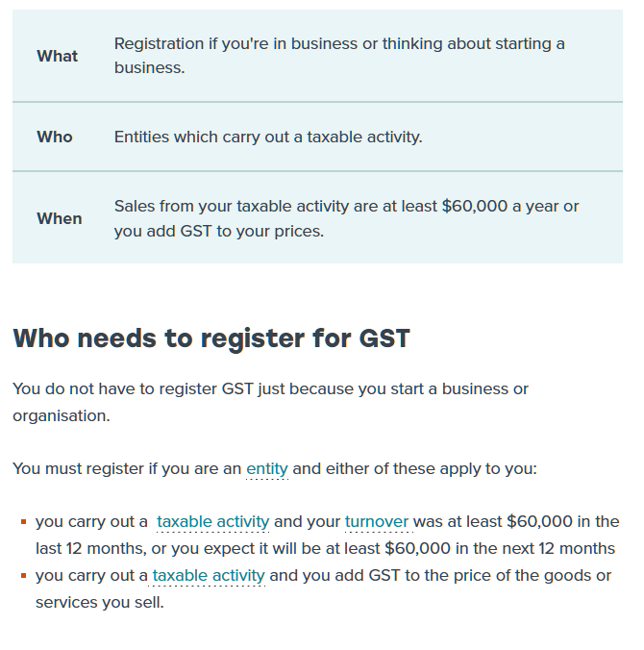Image resolution: width=644 pixels, height=650 pixels.
Task: Click the 'You do not have to register GST' paragraph
Action: tap(271, 402)
